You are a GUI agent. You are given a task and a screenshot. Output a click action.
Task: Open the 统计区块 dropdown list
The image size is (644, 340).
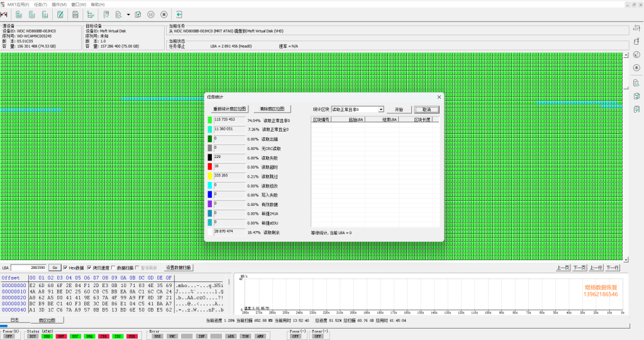coord(380,110)
